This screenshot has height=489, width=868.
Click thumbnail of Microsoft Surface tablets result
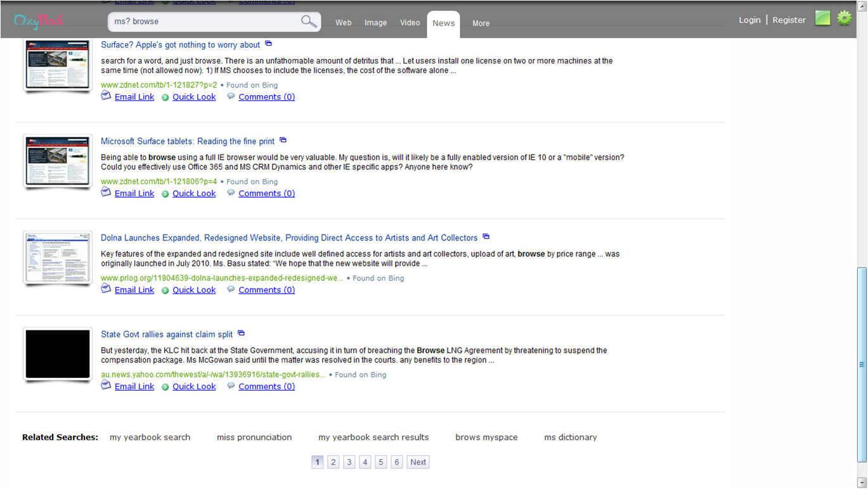coord(58,162)
